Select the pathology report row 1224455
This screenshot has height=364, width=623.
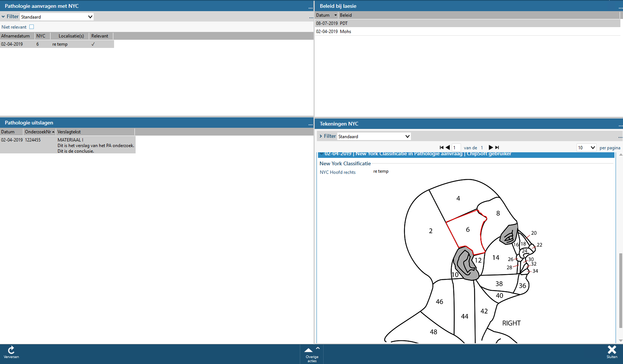click(68, 145)
